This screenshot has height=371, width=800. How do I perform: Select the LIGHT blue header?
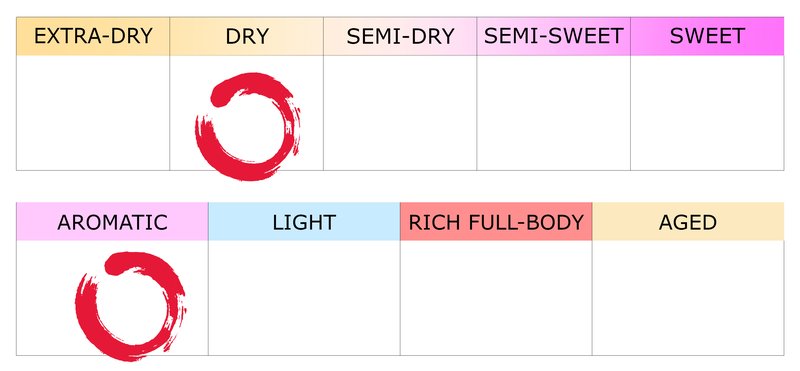(304, 221)
